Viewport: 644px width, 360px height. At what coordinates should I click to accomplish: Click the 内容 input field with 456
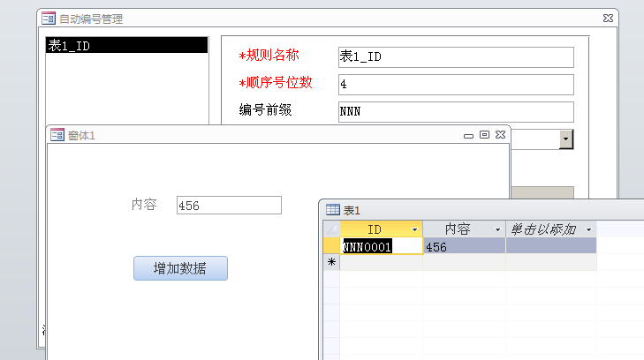(229, 206)
